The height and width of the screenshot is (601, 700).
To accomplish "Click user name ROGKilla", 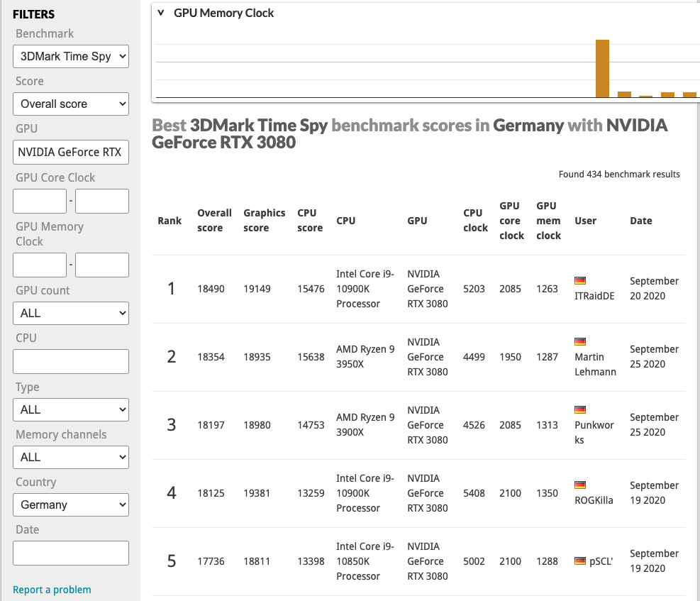I will point(594,500).
